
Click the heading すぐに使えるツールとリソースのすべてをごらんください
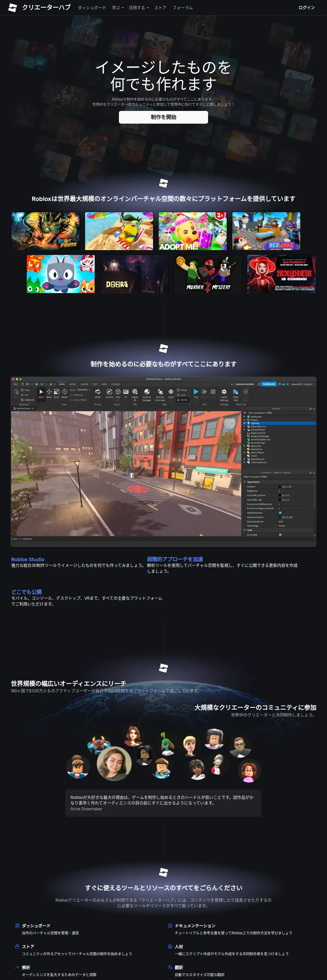pos(163,888)
